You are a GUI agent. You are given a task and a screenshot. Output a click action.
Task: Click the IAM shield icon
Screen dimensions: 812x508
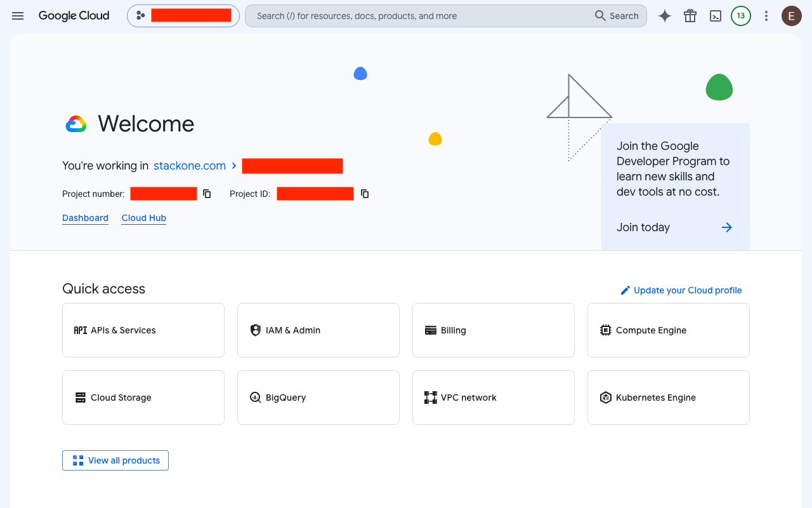point(256,330)
